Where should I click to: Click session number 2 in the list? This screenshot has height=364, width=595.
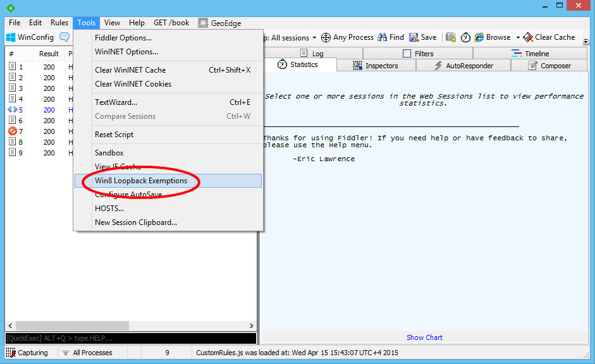[x=20, y=78]
